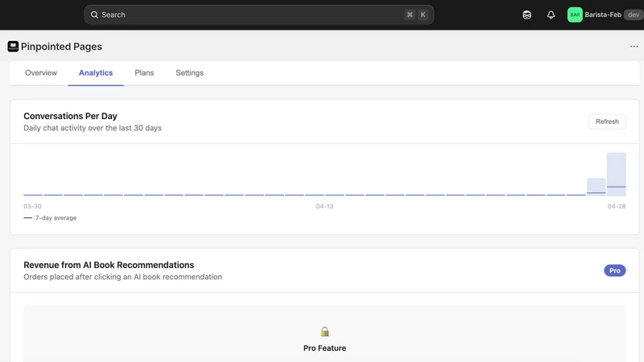Open the notifications bell
This screenshot has width=644, height=362.
[551, 14]
